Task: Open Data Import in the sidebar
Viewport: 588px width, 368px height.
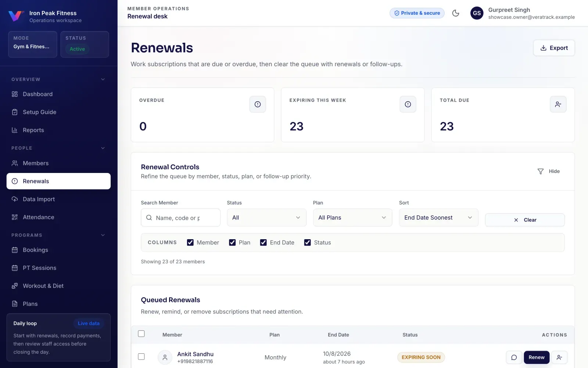Action: (x=58, y=199)
